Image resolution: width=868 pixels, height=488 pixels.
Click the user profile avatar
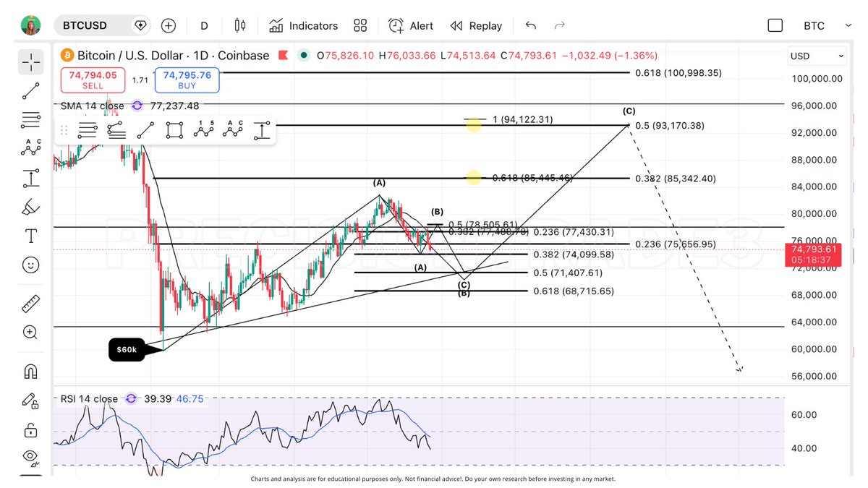tap(30, 25)
